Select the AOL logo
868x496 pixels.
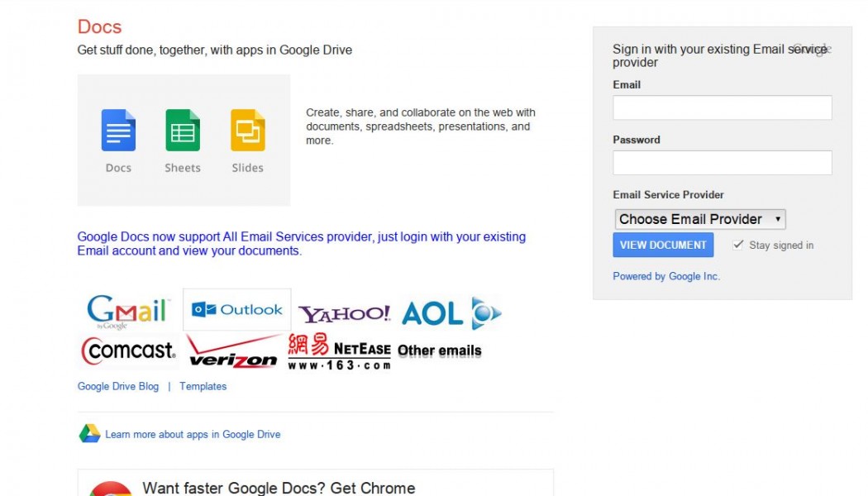coord(451,313)
